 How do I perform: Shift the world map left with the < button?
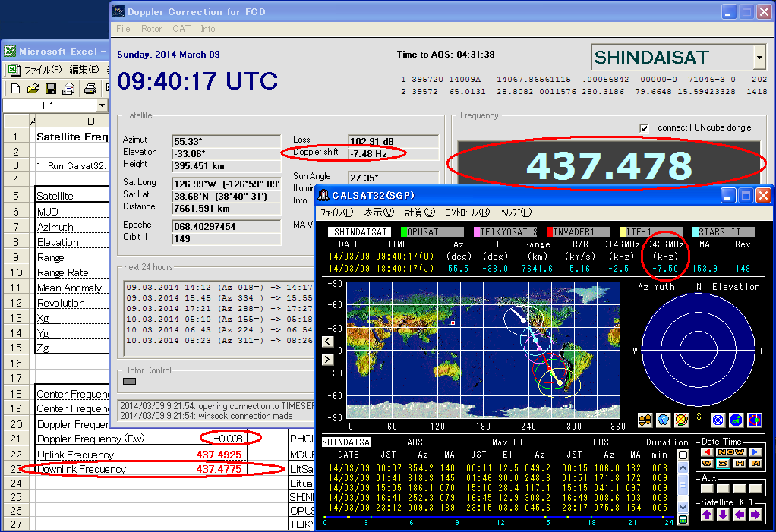point(327,342)
